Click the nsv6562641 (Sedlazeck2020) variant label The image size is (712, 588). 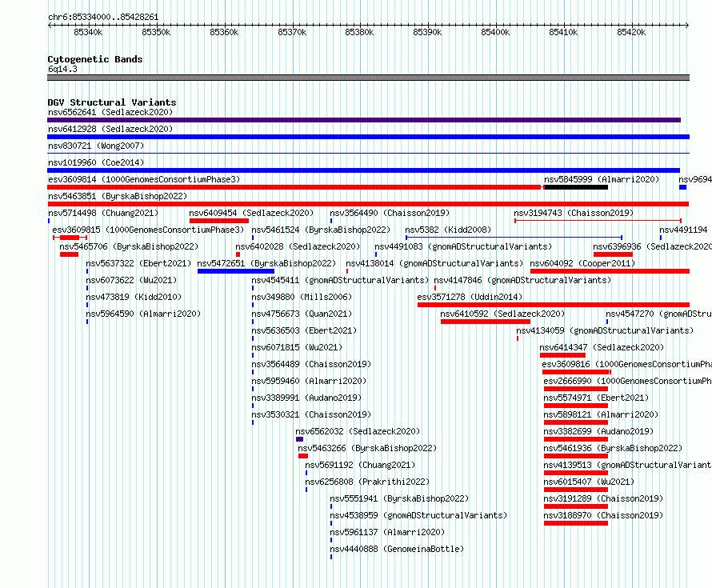110,112
